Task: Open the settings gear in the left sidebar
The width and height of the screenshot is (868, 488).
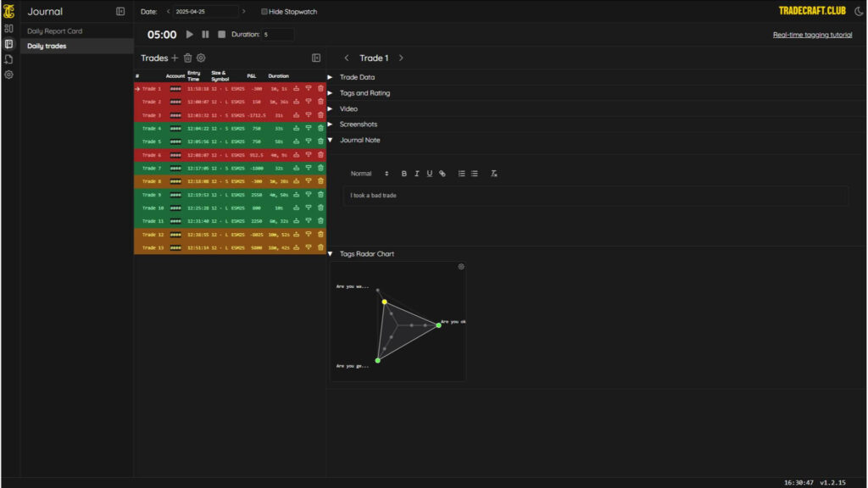Action: click(8, 75)
